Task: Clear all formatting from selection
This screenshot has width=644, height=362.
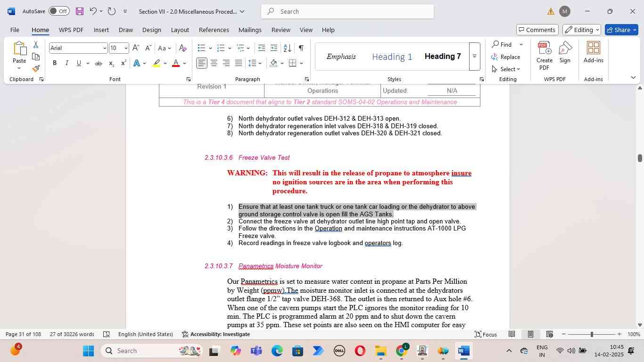Action: pyautogui.click(x=183, y=48)
